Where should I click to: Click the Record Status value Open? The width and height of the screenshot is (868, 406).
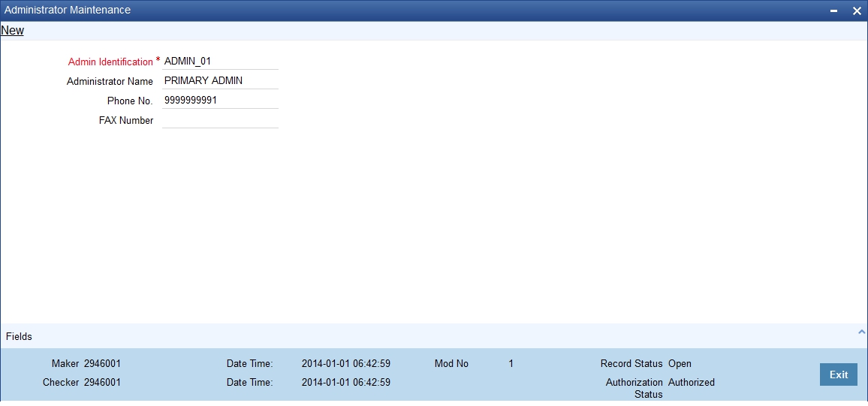click(x=680, y=363)
